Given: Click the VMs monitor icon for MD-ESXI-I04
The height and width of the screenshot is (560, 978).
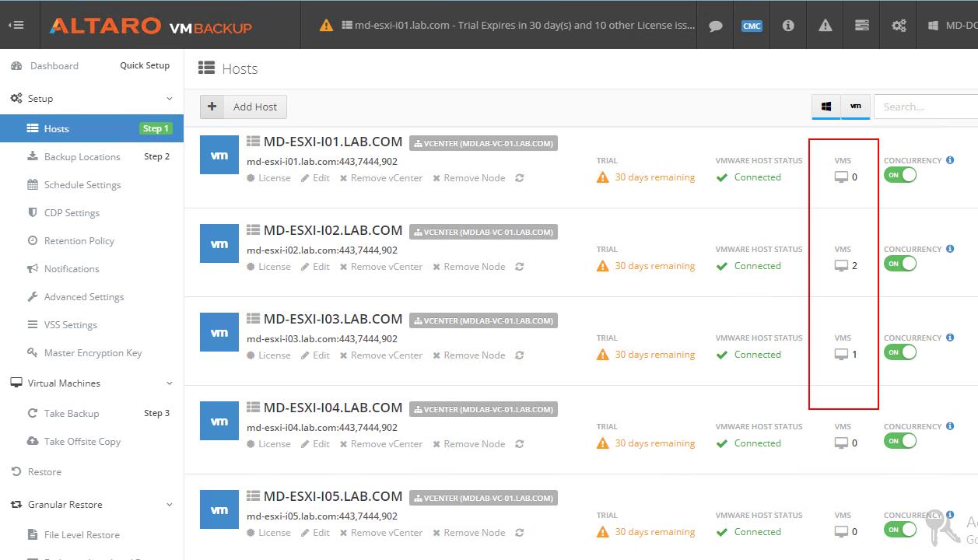Looking at the screenshot, I should click(x=841, y=443).
